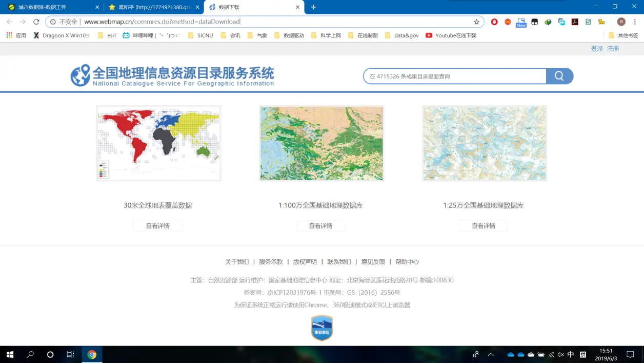Open the orange infinity extension icon
644x363 pixels.
point(508,22)
